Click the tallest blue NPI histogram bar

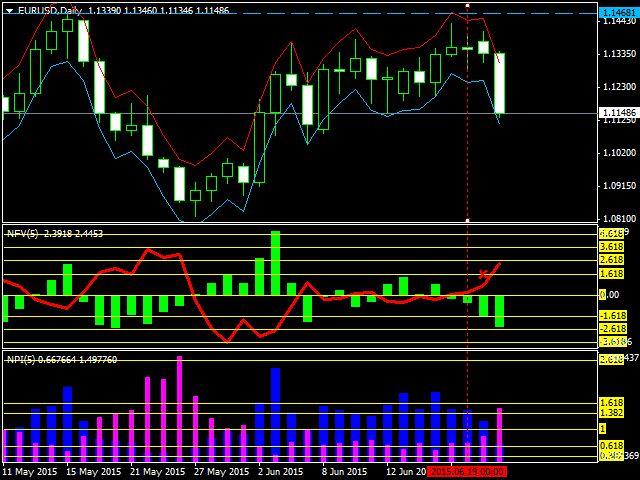pos(276,415)
